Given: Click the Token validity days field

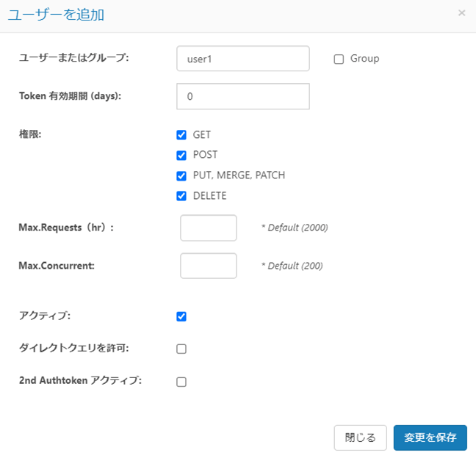Looking at the screenshot, I should [242, 96].
